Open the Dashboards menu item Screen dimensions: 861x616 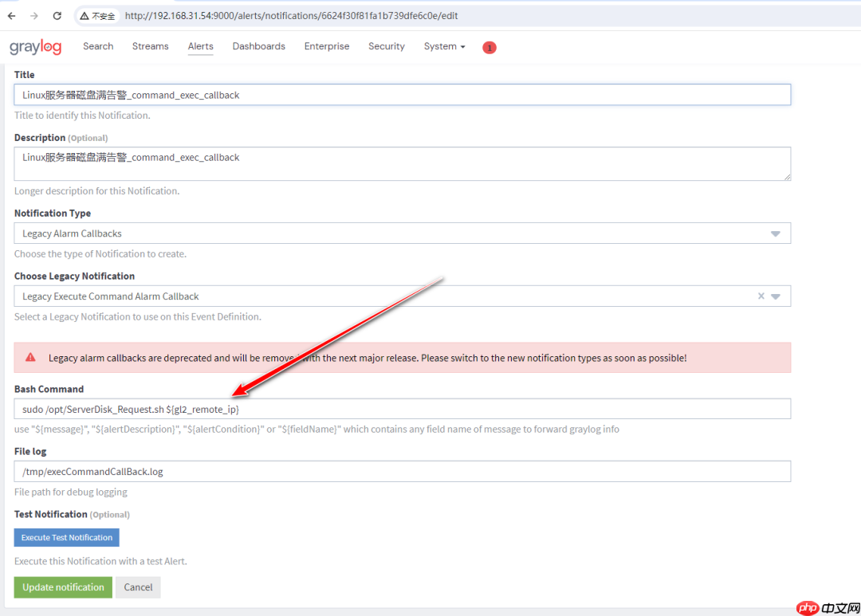[258, 47]
